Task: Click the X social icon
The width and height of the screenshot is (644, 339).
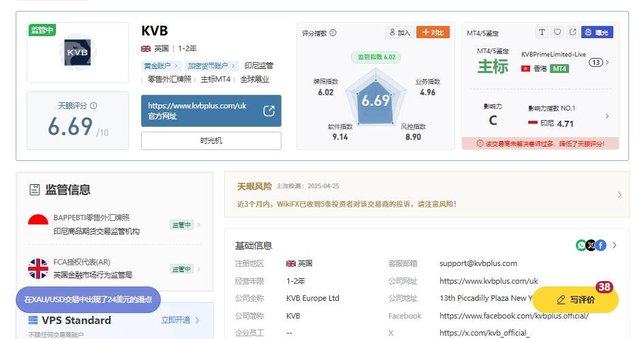Action: 591,246
